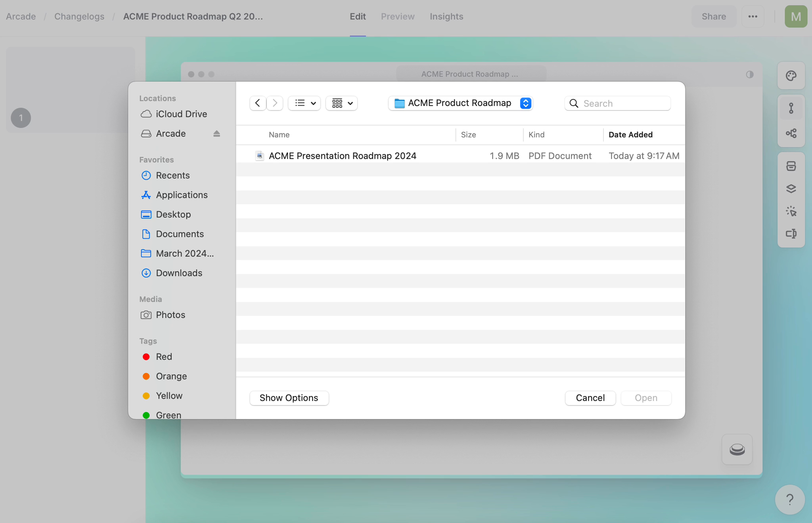Viewport: 812px width, 523px height.
Task: Click the text rename icon in right toolbar
Action: (x=791, y=234)
